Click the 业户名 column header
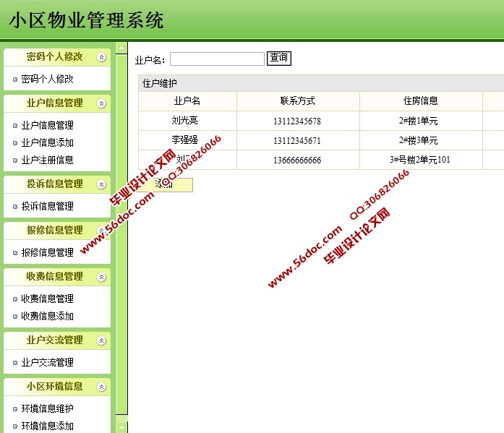The image size is (504, 433). [x=187, y=101]
